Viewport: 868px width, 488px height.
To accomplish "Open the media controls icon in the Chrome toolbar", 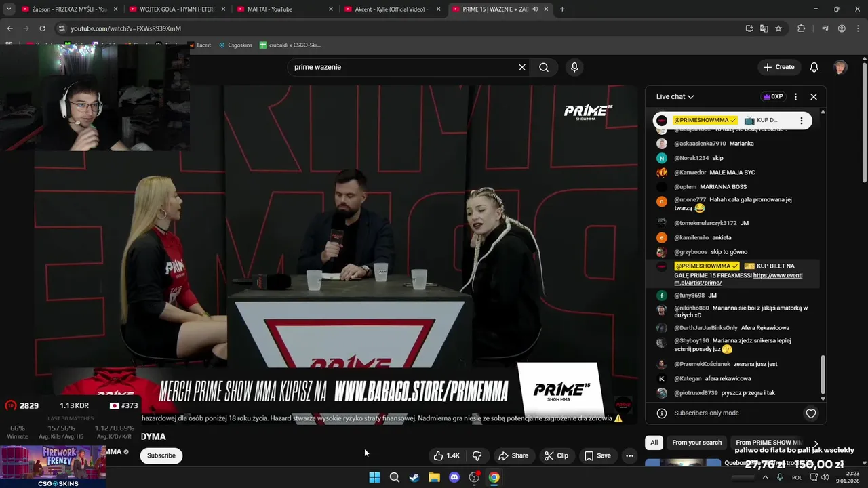I will tap(825, 28).
